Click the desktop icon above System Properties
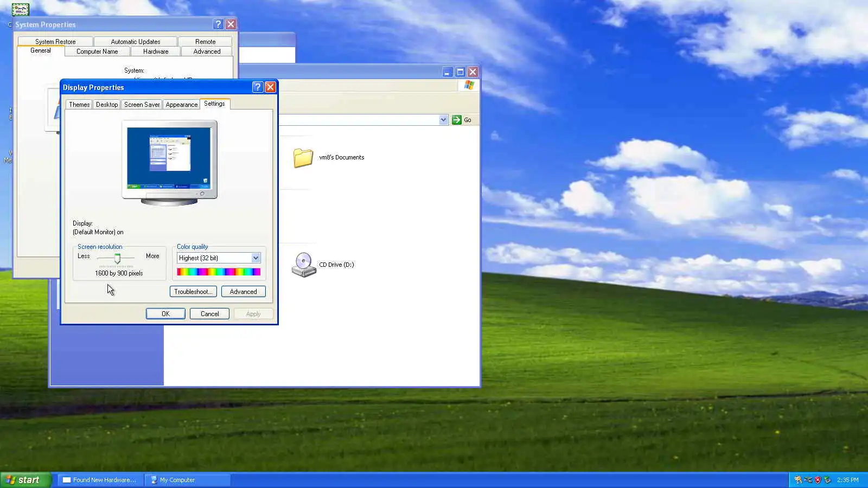 click(x=21, y=9)
